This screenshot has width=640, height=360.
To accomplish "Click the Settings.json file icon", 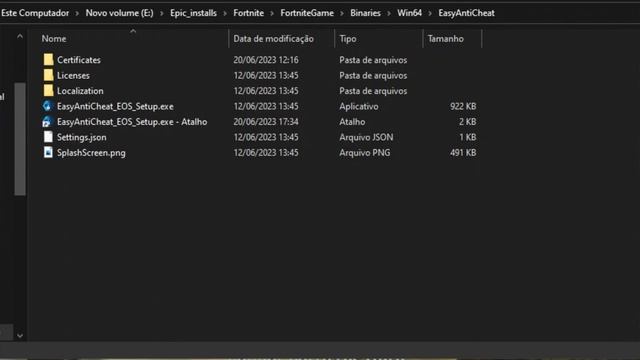I will coord(48,137).
